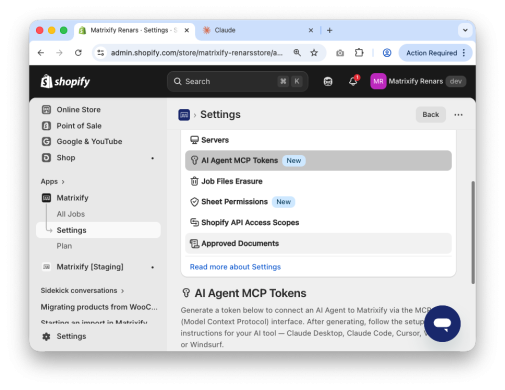This screenshot has height=390, width=505.
Task: Go forward in browser history
Action: (x=59, y=53)
